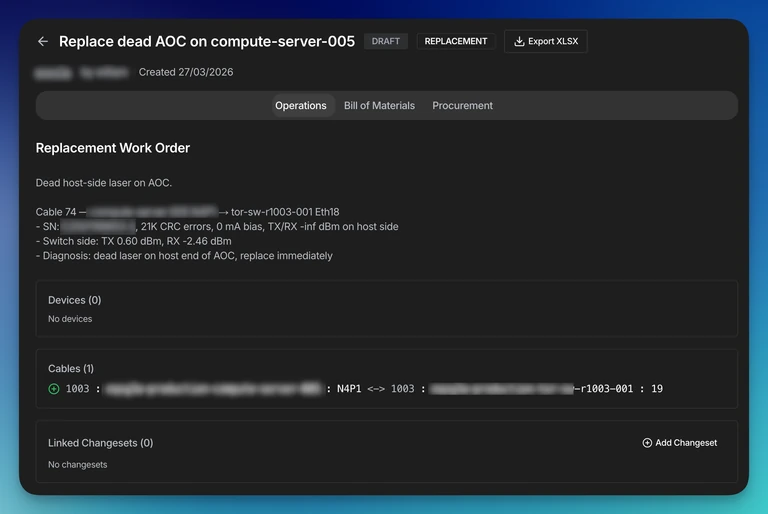Click the Linked Changesets (0) header
The width and height of the screenshot is (768, 514).
coord(100,443)
